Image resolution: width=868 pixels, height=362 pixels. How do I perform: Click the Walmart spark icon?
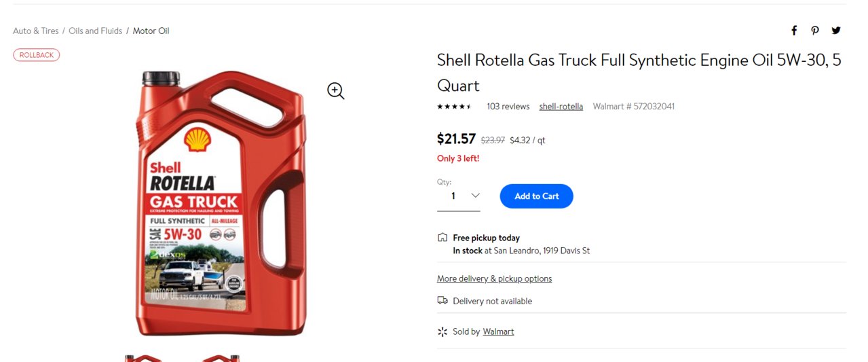442,331
